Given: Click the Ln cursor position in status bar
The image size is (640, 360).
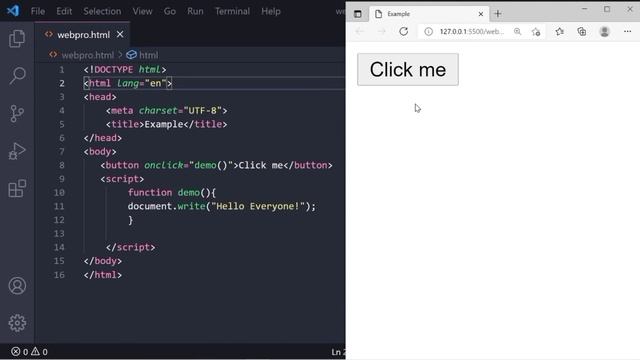Looking at the screenshot, I should [x=338, y=352].
